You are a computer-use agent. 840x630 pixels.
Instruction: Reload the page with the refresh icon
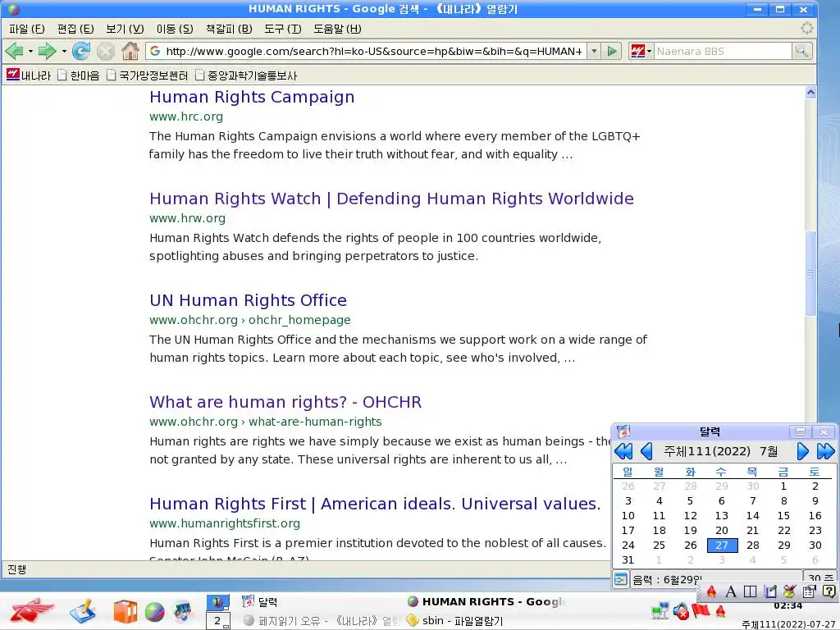(81, 52)
